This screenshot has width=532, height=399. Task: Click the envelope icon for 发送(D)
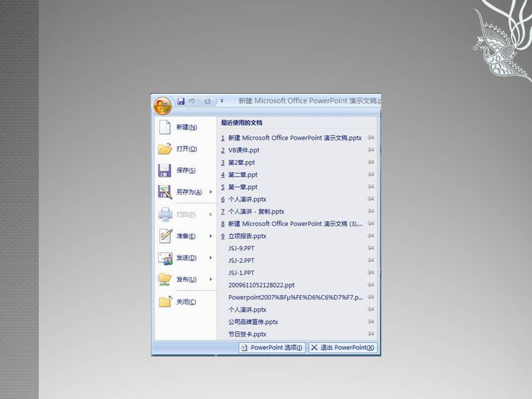click(165, 258)
